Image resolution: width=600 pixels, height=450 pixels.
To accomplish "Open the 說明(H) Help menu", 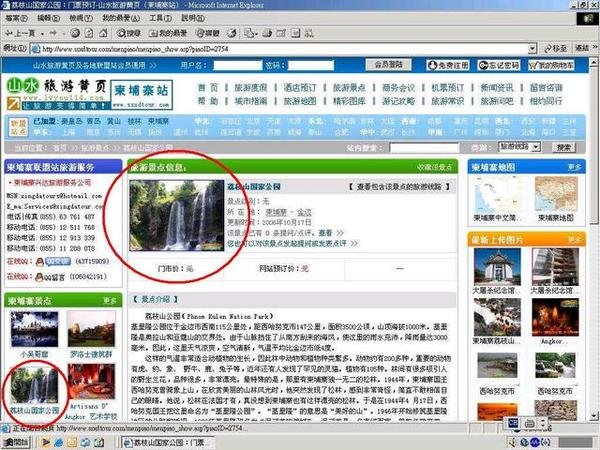I will click(192, 18).
